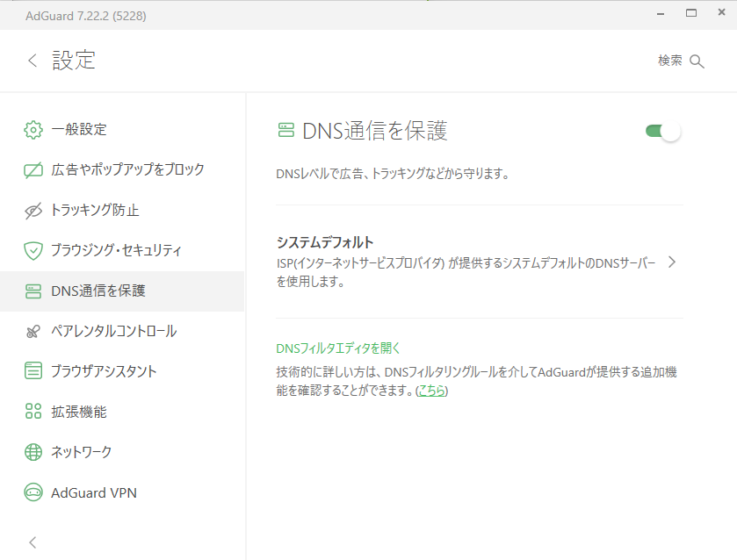Viewport: 737px width, 560px height.
Task: Collapse the sidebar with bottom arrow
Action: (33, 542)
